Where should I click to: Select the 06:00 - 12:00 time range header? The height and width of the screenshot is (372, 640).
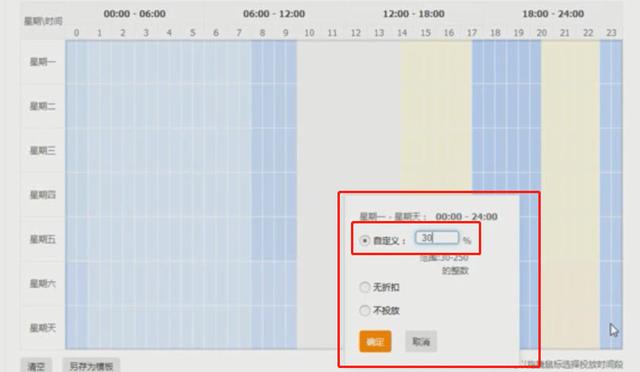click(x=274, y=14)
